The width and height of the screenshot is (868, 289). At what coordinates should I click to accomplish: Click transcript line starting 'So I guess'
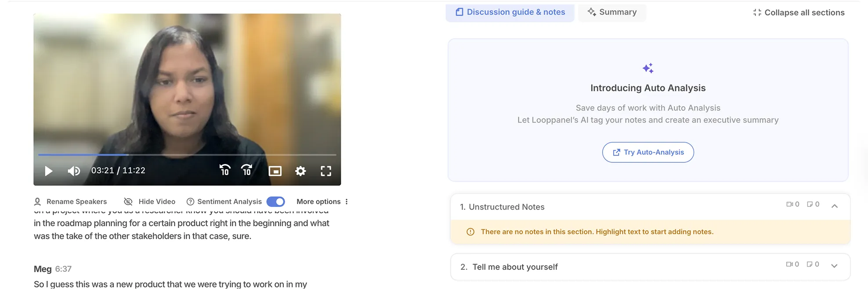point(170,284)
